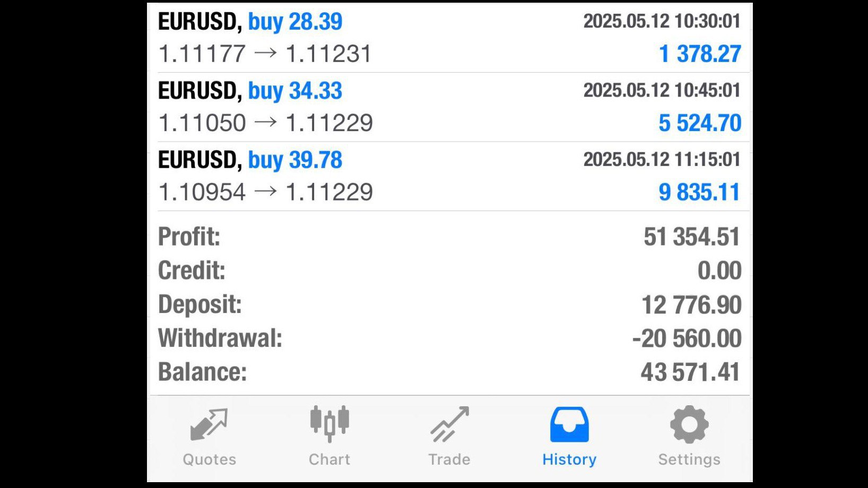Switch to the Quotes tab label
Image resolution: width=868 pixels, height=488 pixels.
(x=209, y=459)
